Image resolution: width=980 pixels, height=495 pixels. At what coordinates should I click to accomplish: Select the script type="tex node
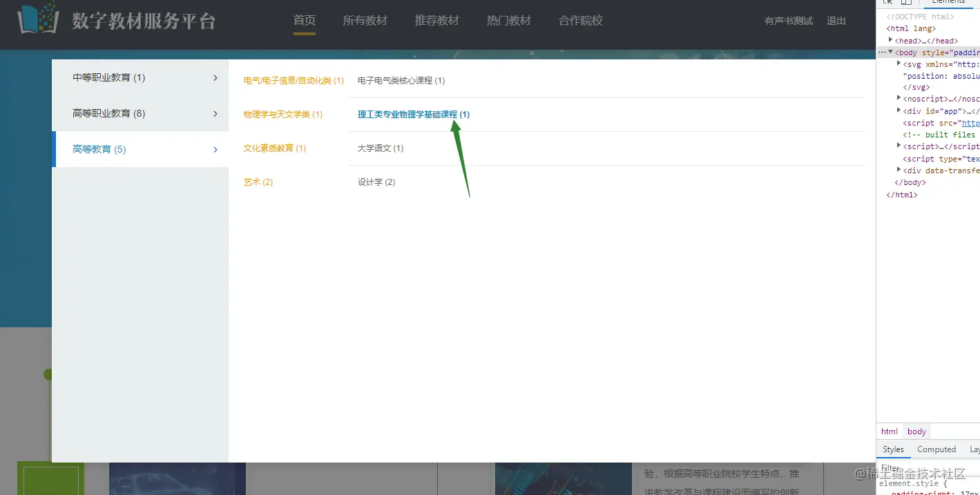[x=941, y=159]
